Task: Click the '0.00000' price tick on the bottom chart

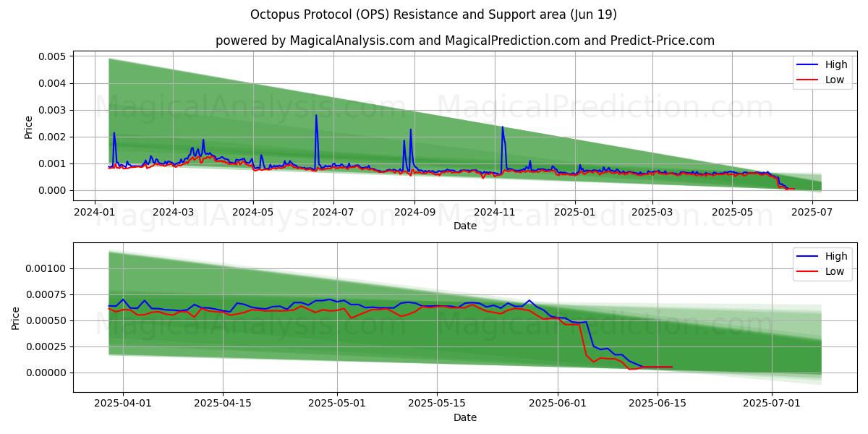Action: 46,373
